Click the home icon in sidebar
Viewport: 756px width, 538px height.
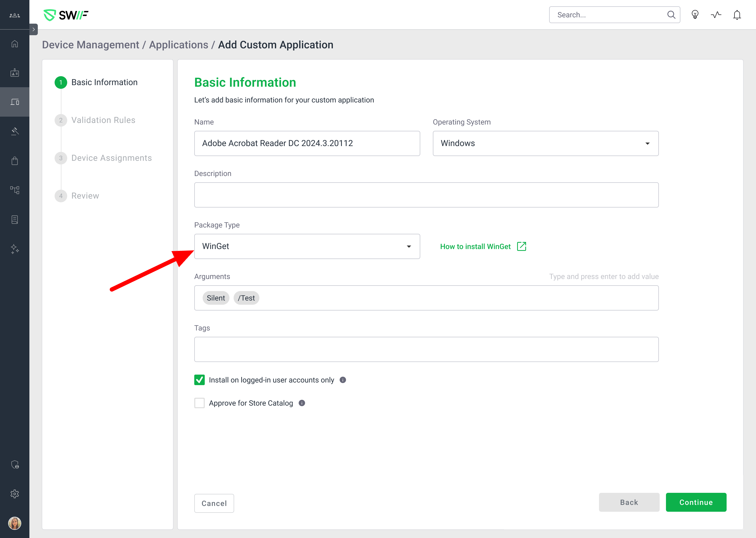pos(14,44)
